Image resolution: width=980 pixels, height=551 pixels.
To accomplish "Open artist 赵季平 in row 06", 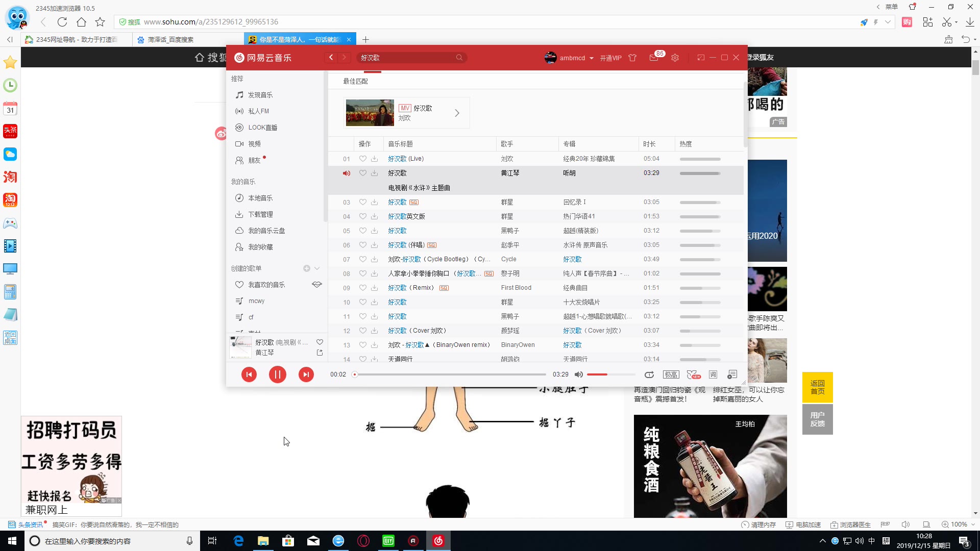I will 510,245.
